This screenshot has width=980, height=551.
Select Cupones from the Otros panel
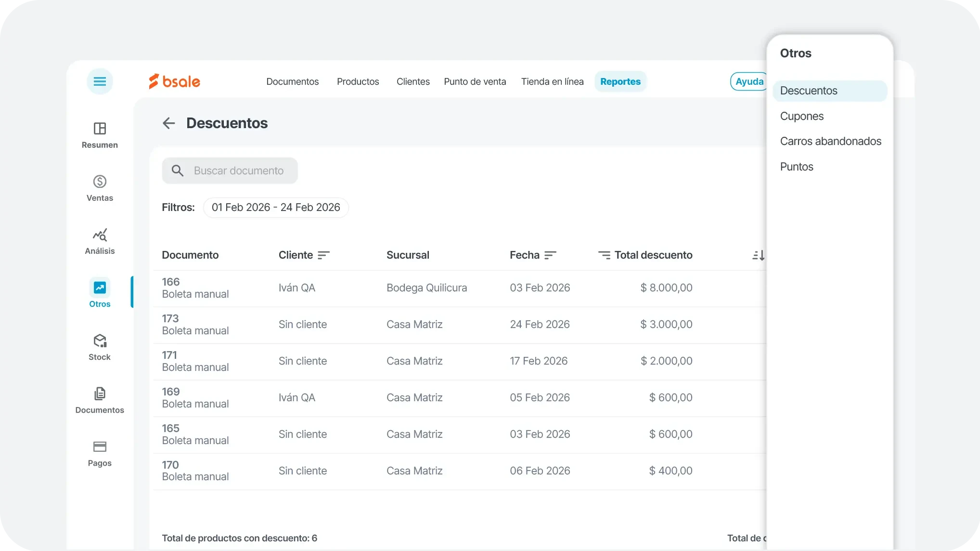pyautogui.click(x=801, y=116)
